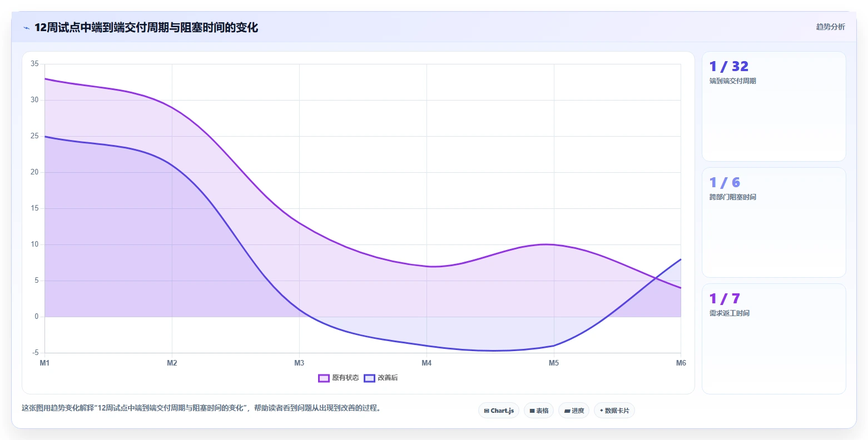
Task: Click the M3 axis label
Action: 299,363
